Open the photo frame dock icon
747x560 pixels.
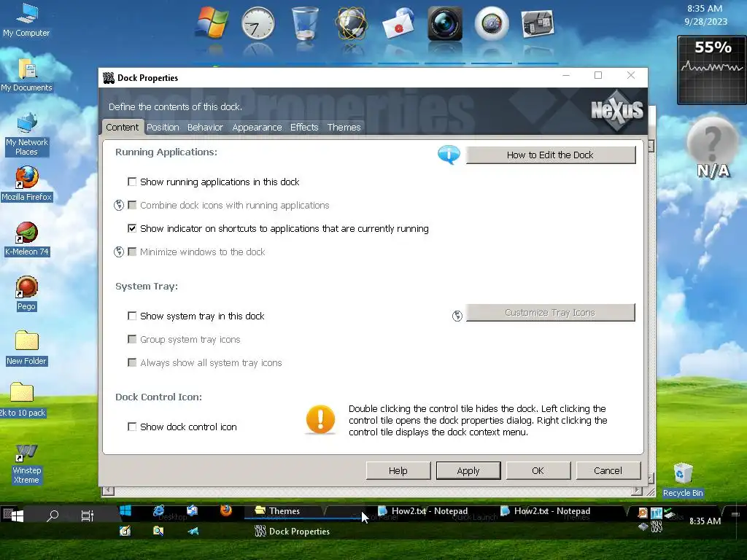538,23
